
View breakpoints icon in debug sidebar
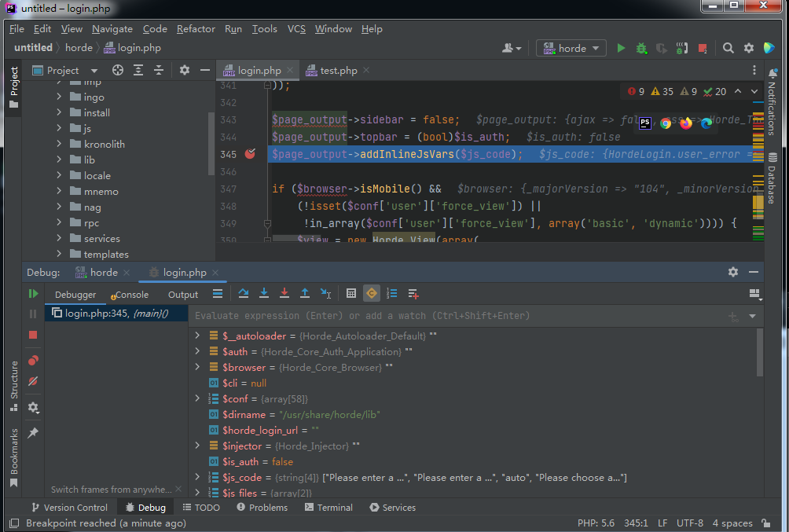point(33,361)
